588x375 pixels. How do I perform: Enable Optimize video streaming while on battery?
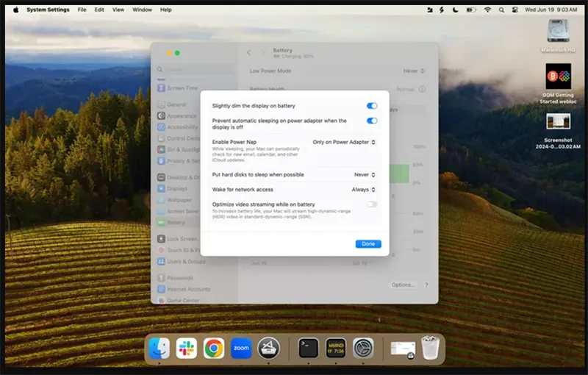(372, 204)
